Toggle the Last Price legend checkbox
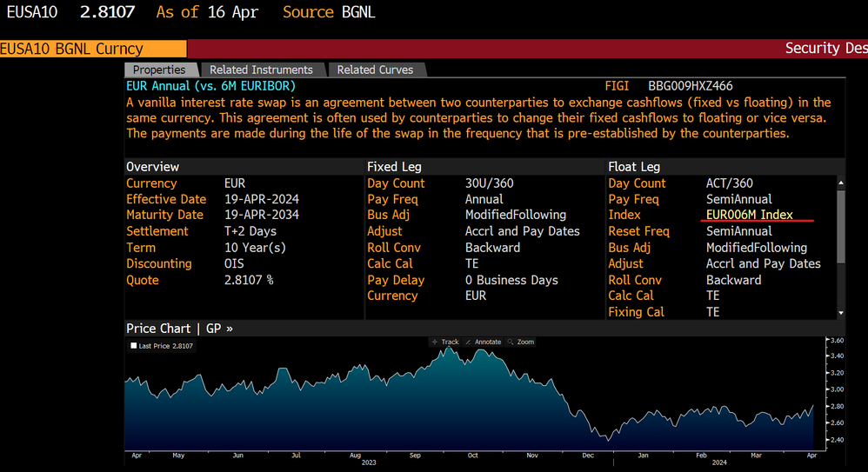This screenshot has width=868, height=472. [x=133, y=346]
